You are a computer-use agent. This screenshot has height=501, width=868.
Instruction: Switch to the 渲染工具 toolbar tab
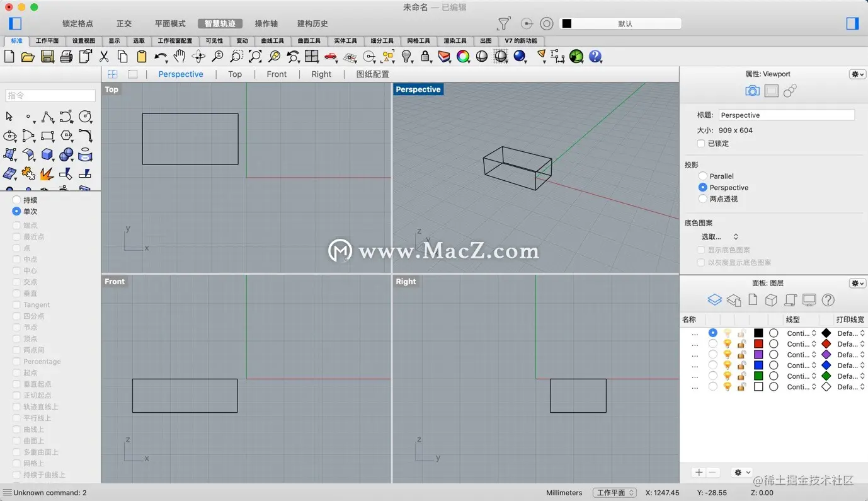click(455, 41)
